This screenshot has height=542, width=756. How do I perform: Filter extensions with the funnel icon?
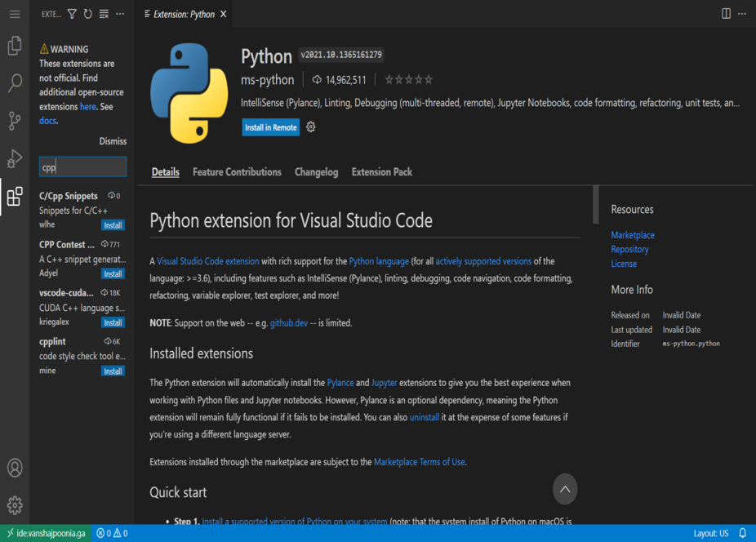click(72, 14)
